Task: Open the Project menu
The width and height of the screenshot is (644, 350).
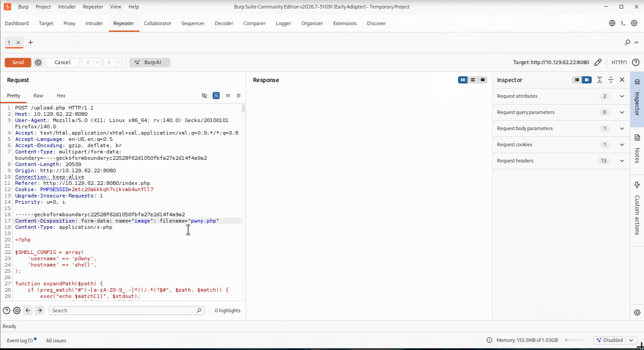Action: pyautogui.click(x=44, y=7)
